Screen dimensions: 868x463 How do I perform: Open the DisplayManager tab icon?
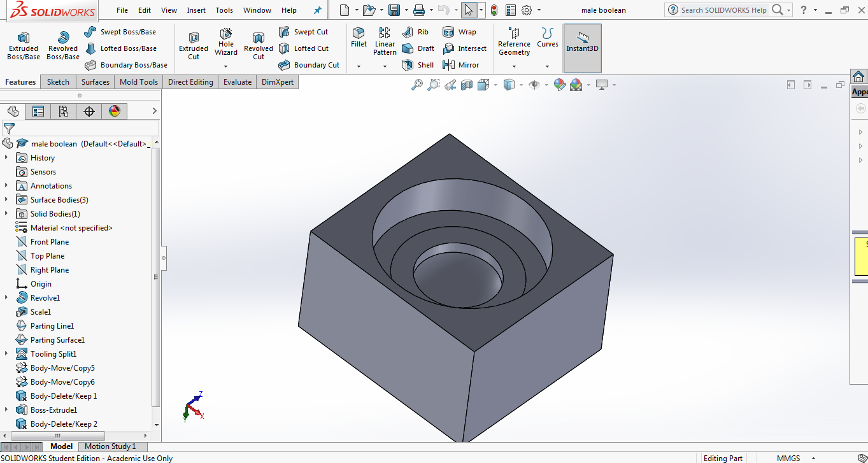coord(115,111)
